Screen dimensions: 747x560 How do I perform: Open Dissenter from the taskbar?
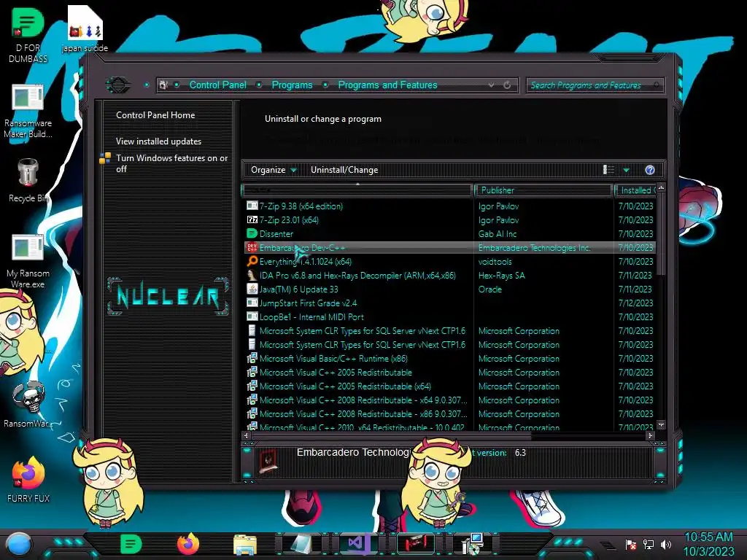coord(131,544)
